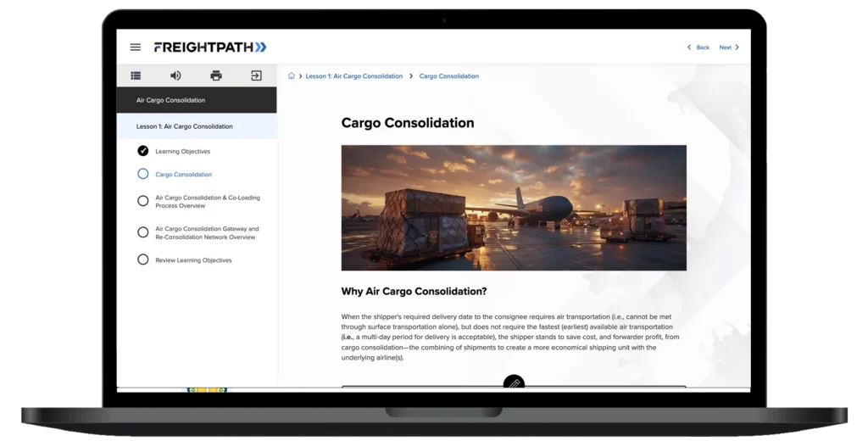Go to home via breadcrumb house icon

292,76
